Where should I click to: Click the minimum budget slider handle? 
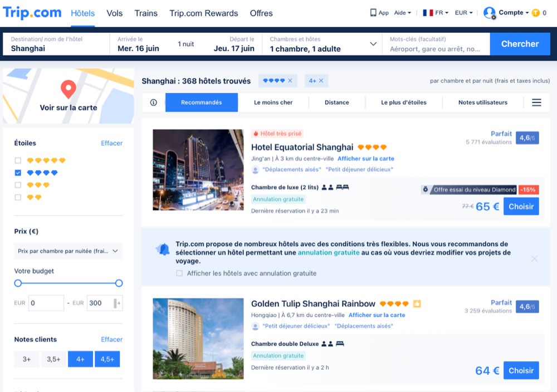18,283
